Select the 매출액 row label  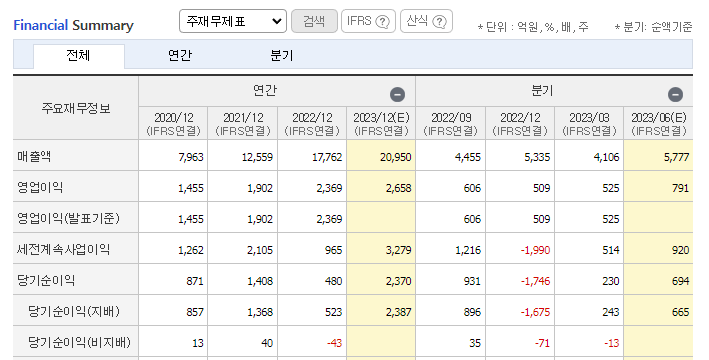(x=34, y=156)
